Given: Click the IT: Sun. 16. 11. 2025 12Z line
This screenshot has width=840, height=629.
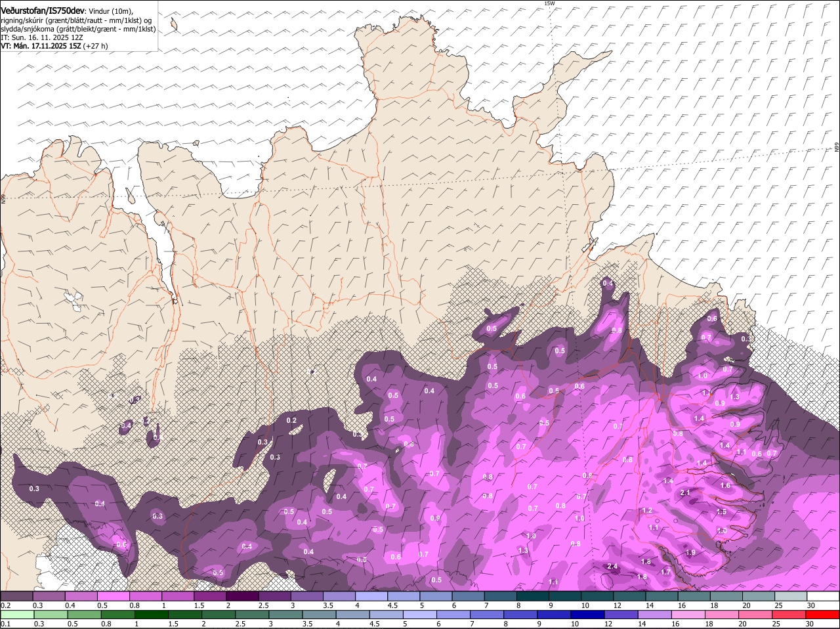Looking at the screenshot, I should [42, 37].
